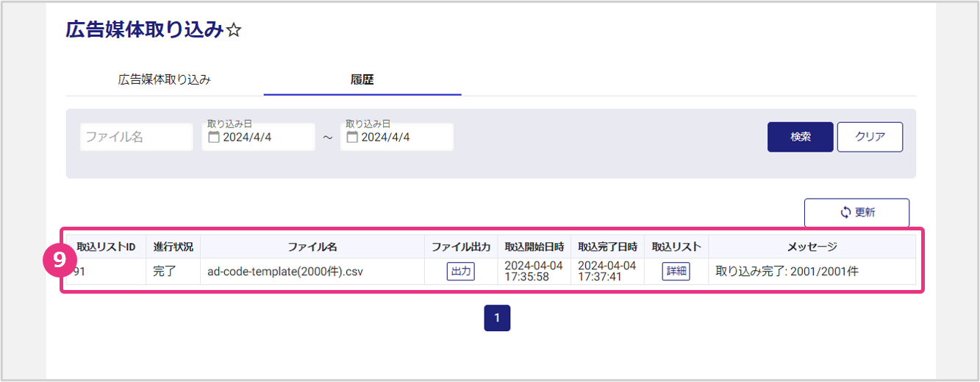Image resolution: width=980 pixels, height=382 pixels.
Task: Refresh the history list with 更新
Action: 856,213
